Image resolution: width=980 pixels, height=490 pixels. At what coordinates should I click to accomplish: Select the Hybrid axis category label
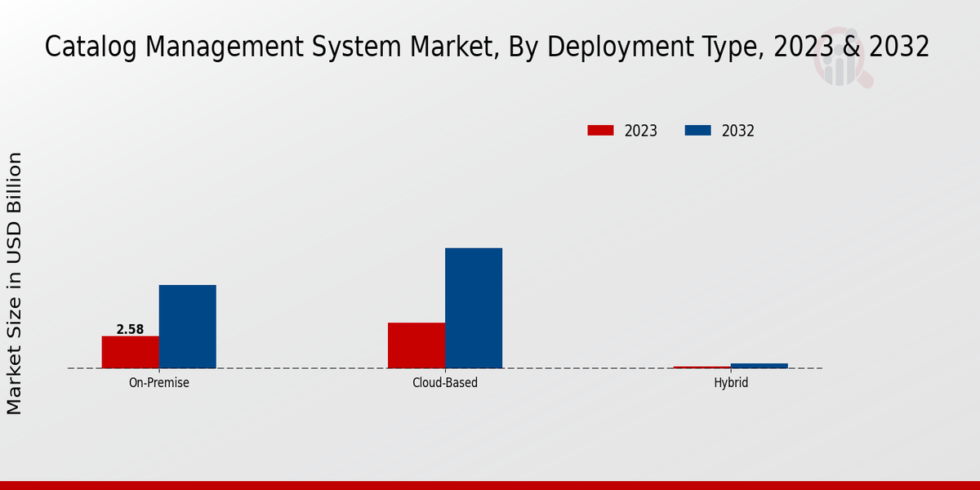[x=731, y=382]
